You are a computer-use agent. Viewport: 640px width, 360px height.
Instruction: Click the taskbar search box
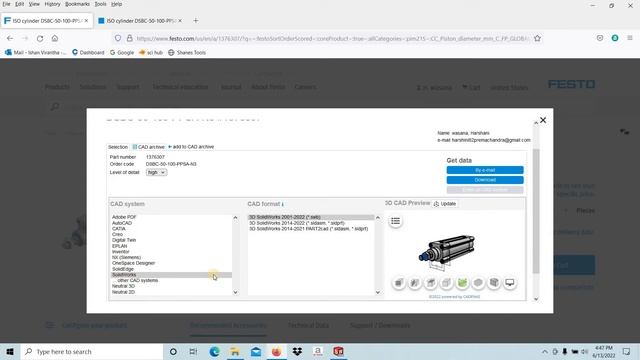click(x=92, y=351)
